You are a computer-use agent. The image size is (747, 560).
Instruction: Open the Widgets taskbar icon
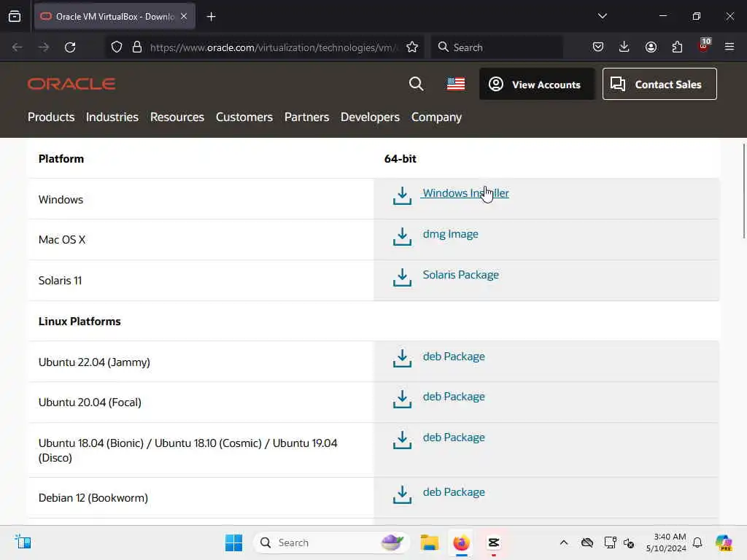point(23,542)
